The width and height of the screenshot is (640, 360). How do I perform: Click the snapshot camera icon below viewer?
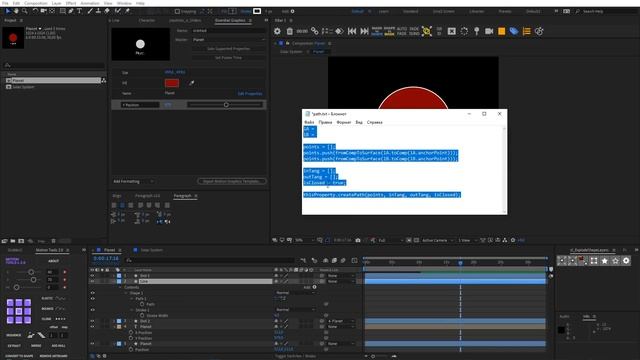point(358,240)
